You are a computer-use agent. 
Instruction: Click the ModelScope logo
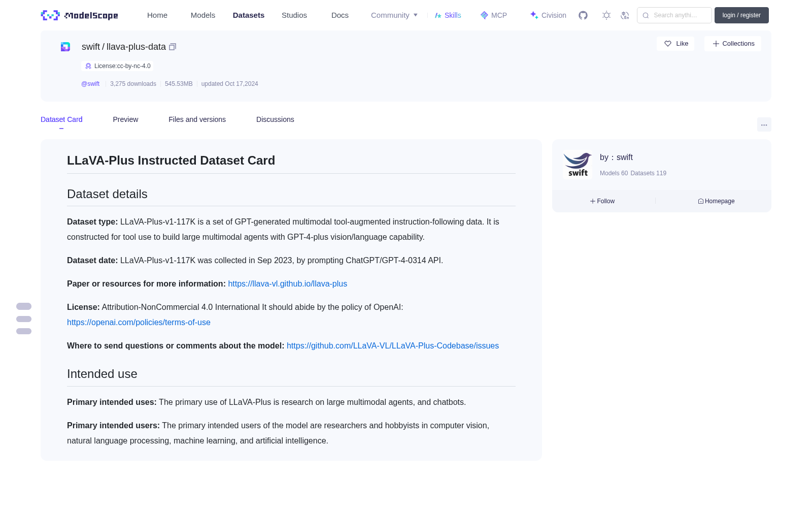tap(79, 15)
